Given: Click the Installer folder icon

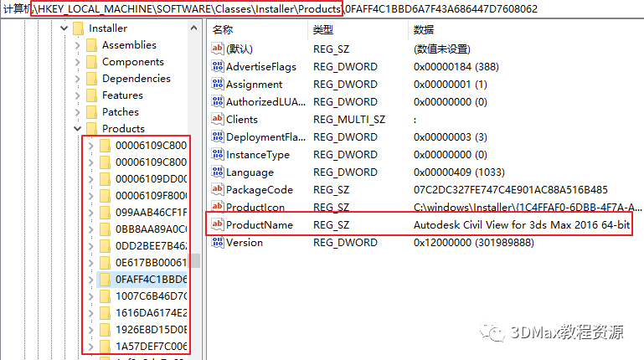Looking at the screenshot, I should pyautogui.click(x=78, y=28).
